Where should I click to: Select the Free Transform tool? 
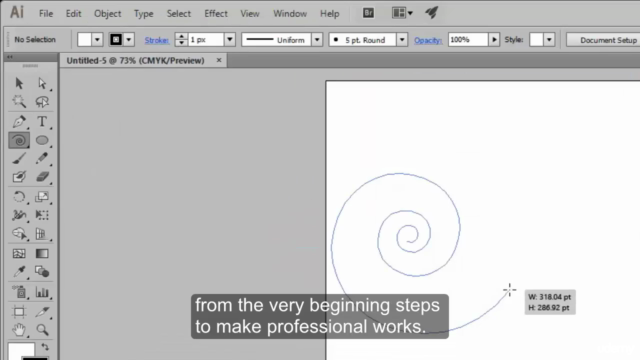pyautogui.click(x=42, y=215)
